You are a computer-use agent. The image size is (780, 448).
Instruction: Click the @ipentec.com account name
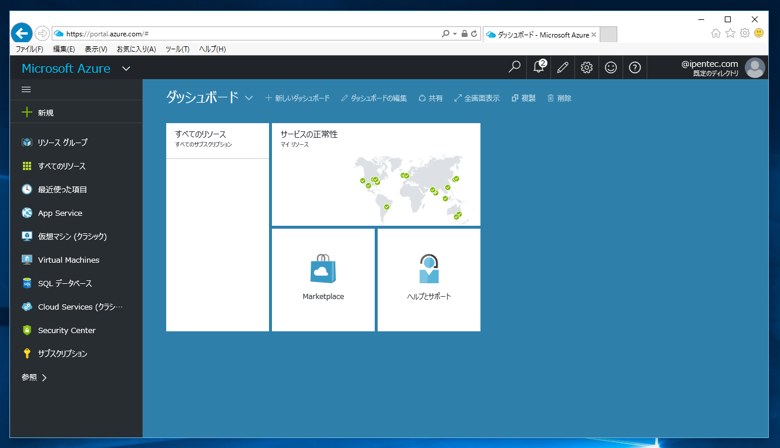coord(710,64)
